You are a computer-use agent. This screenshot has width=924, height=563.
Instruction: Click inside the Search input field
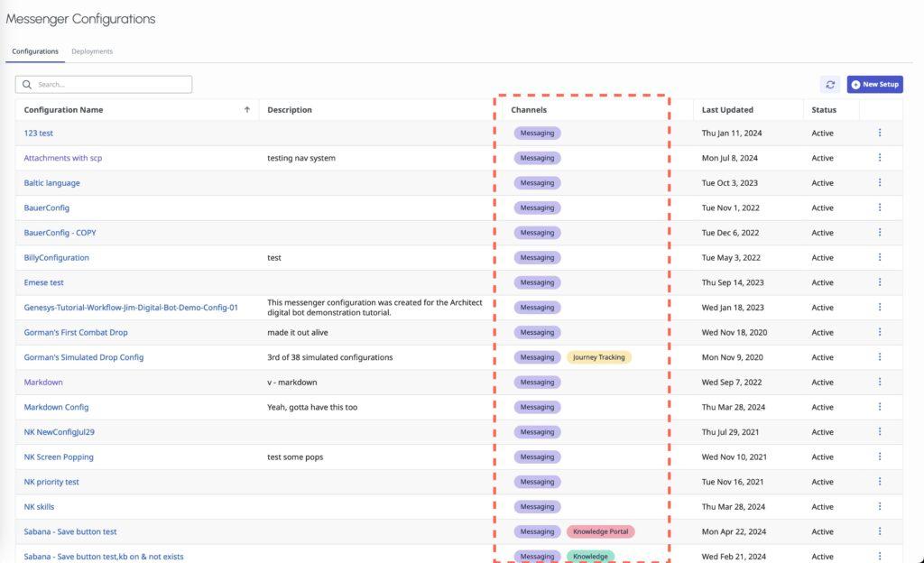pos(108,83)
